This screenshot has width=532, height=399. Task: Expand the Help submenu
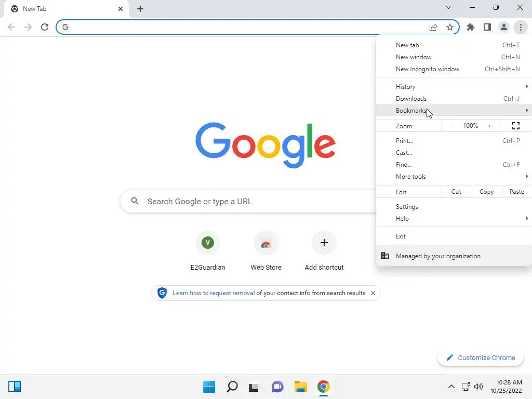point(454,219)
